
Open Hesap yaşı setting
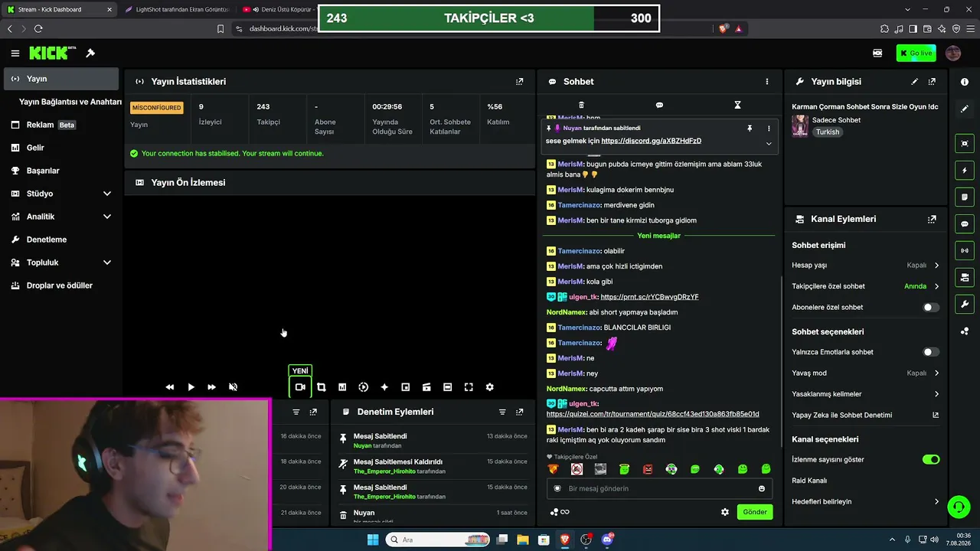[866, 266]
